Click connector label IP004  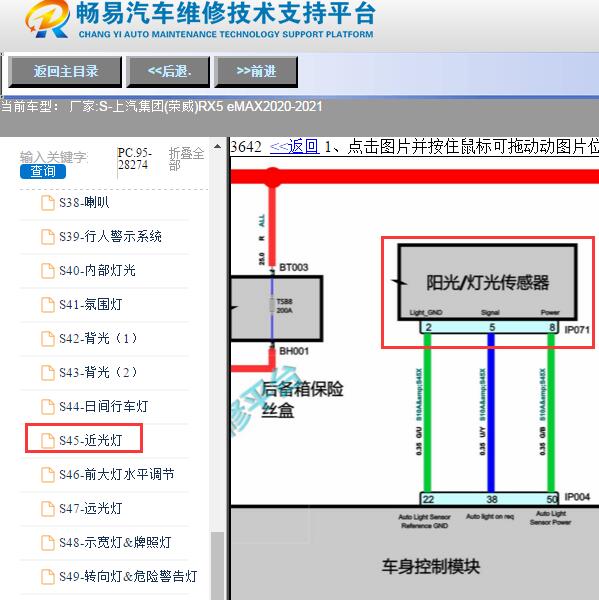577,497
